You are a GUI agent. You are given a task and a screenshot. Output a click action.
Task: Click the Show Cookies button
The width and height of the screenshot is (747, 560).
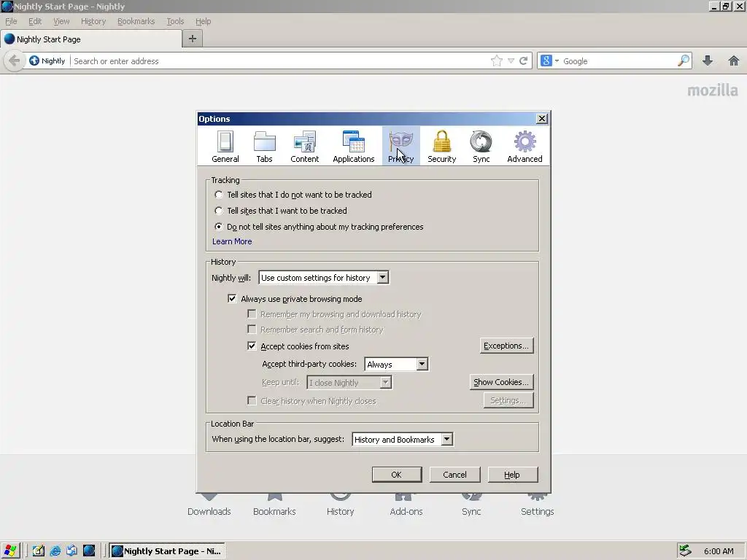pos(501,382)
